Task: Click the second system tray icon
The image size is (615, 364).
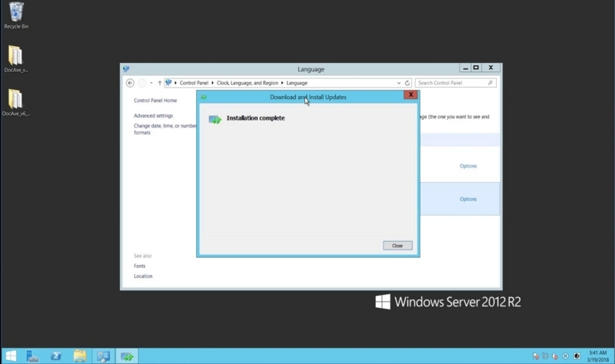Action: (545, 356)
